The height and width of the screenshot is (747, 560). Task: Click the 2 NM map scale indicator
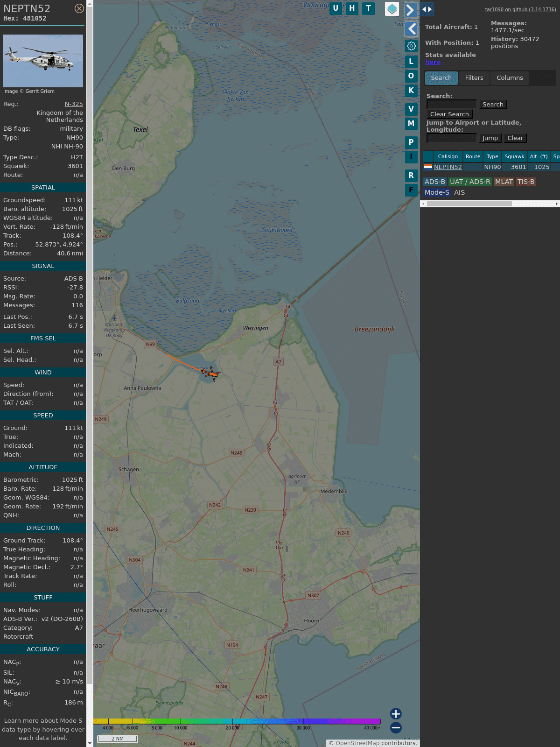point(118,739)
